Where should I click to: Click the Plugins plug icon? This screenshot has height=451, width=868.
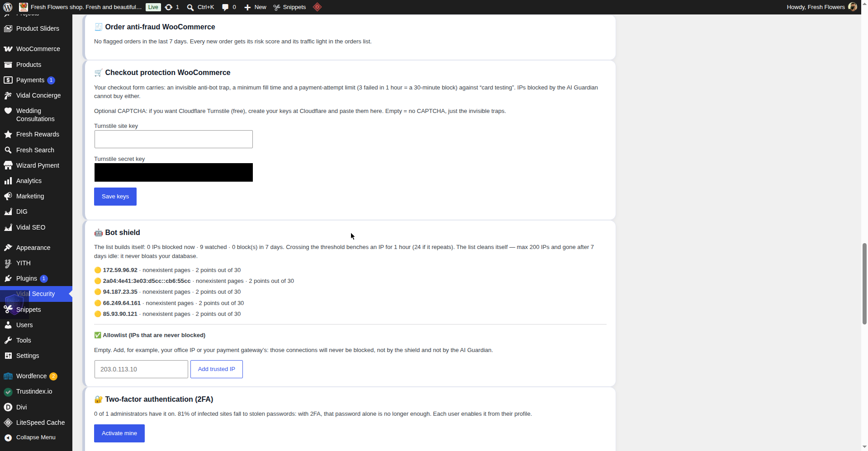coord(8,278)
